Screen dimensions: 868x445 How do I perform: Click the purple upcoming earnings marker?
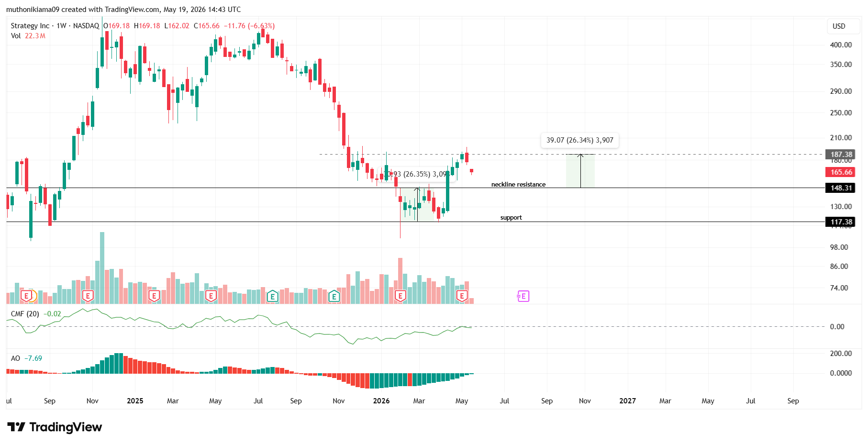pos(523,296)
